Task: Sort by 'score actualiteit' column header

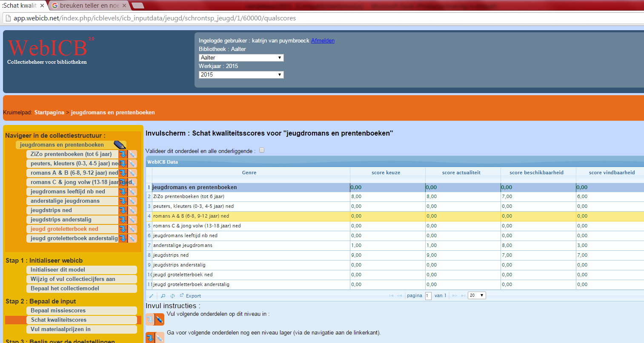Action: coord(463,173)
